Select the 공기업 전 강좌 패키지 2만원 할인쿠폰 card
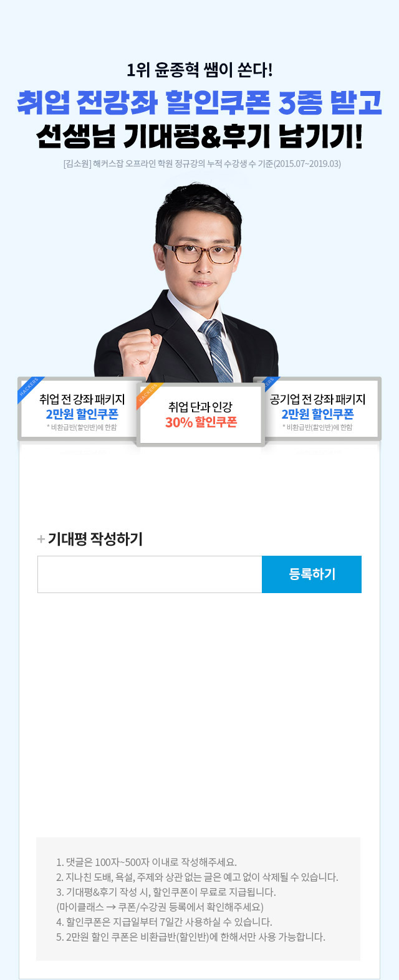 317,408
